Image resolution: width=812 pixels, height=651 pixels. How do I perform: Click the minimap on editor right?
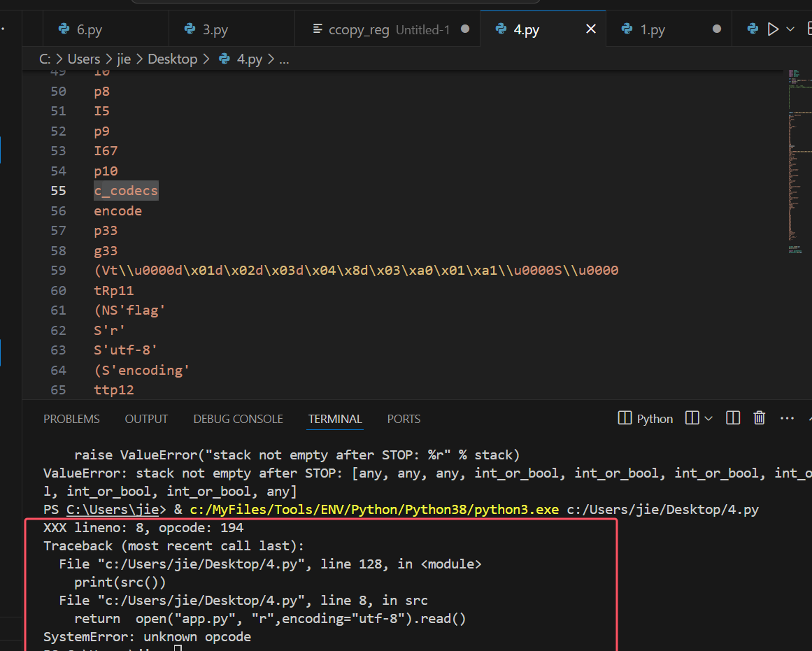point(799,161)
